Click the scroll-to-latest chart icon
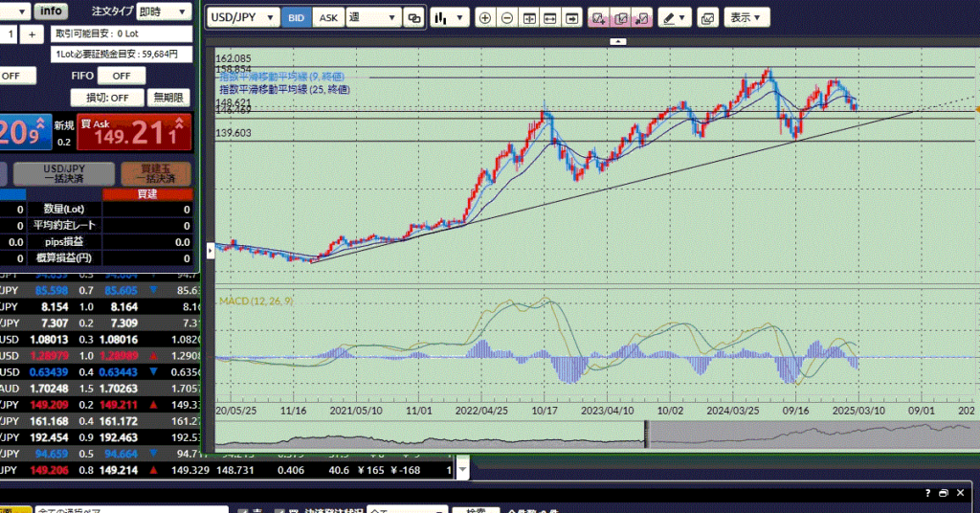Screen dimensions: 980x513 (x=571, y=18)
